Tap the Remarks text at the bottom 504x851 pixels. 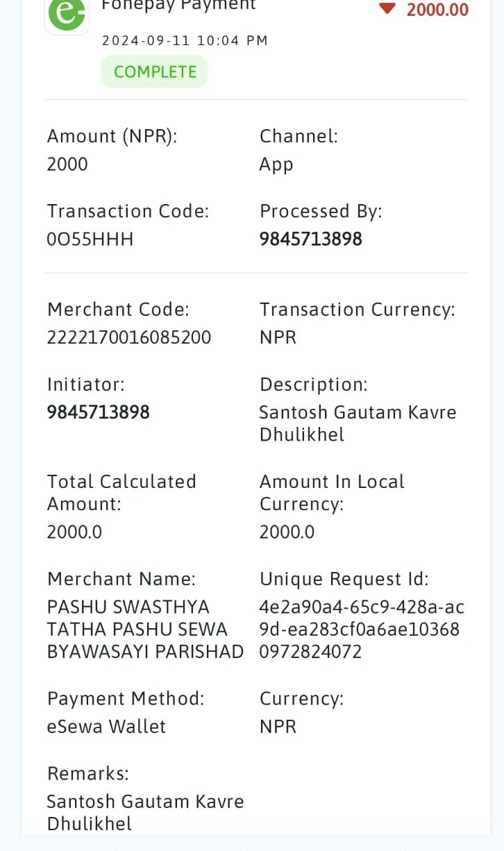tap(145, 813)
